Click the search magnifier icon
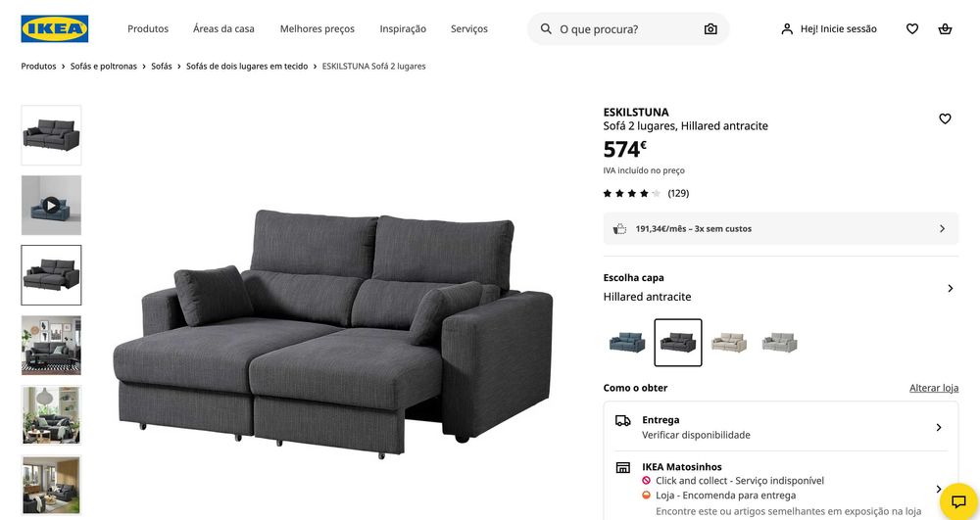This screenshot has width=980, height=520. point(546,28)
